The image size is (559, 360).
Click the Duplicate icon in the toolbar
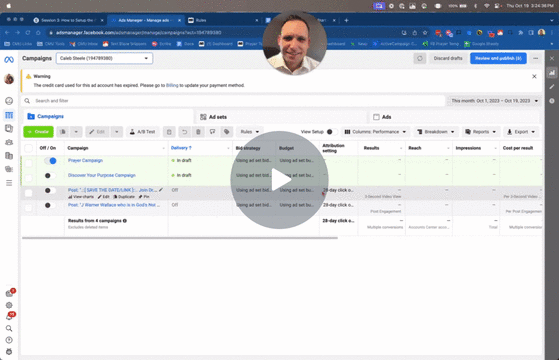pos(63,132)
